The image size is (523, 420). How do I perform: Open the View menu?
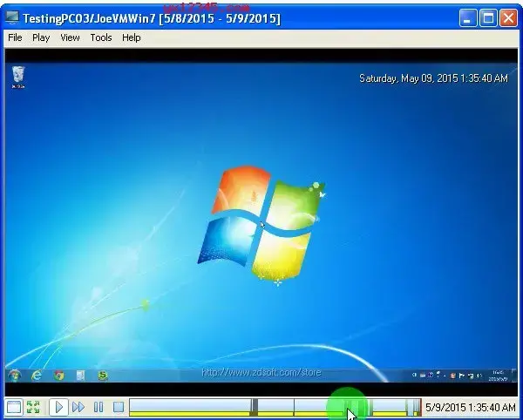70,37
